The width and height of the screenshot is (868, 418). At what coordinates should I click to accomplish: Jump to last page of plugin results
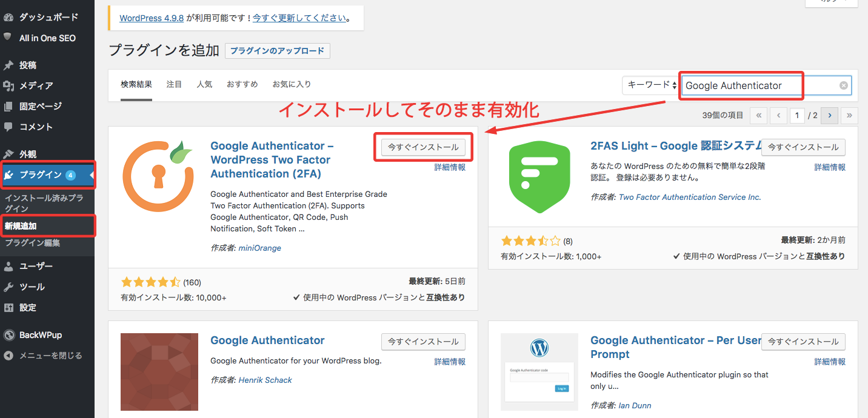850,115
